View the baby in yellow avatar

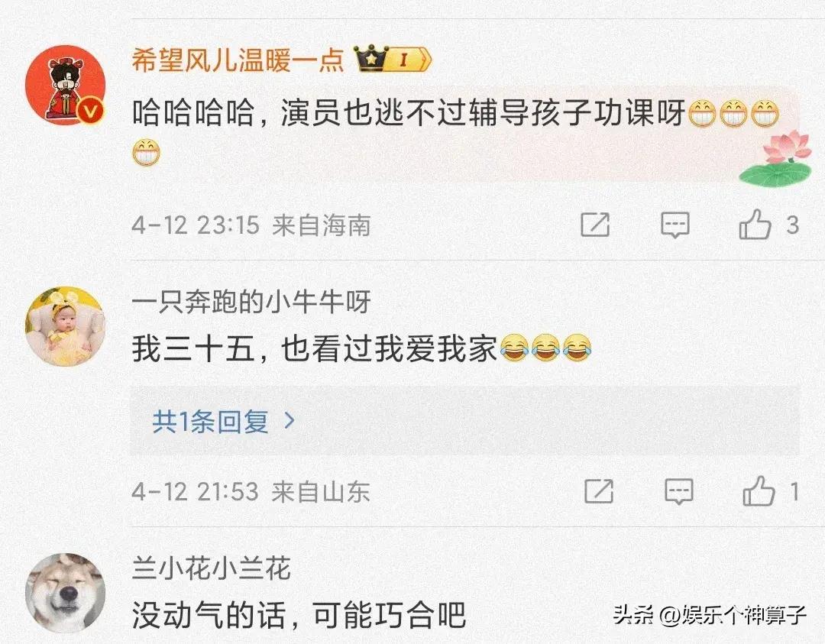65,326
